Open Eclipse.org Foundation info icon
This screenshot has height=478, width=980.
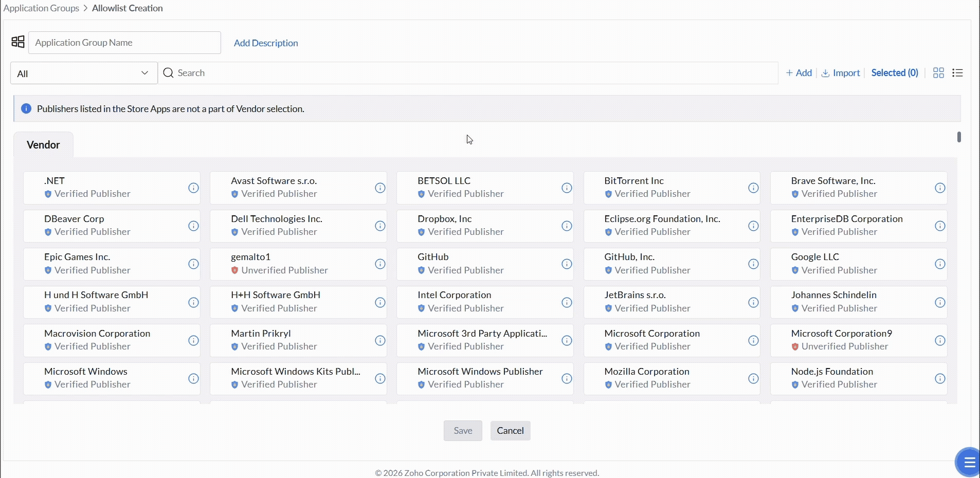click(x=753, y=226)
